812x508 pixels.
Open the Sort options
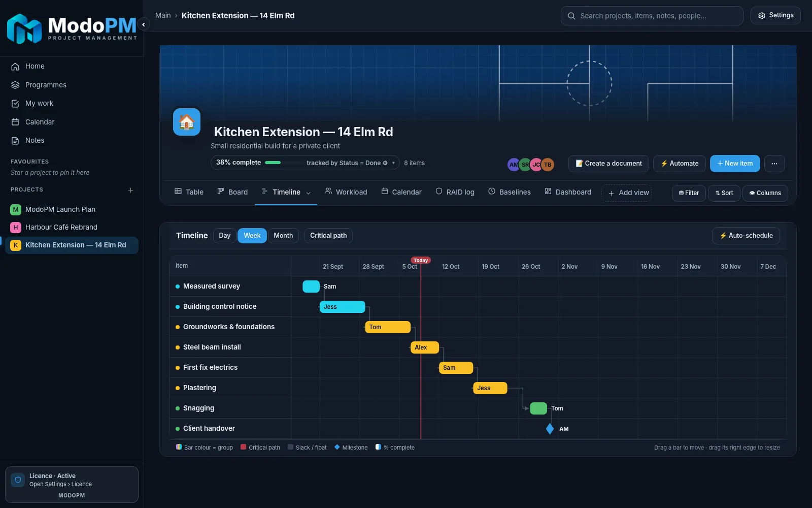(x=724, y=193)
